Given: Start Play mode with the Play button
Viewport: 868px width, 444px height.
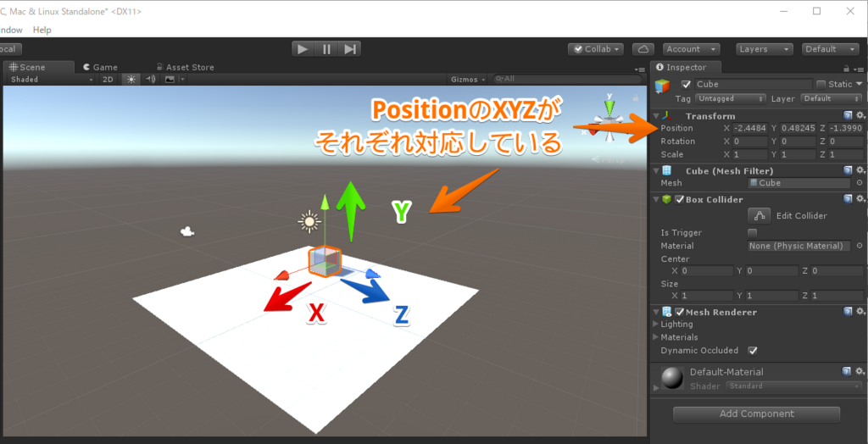Looking at the screenshot, I should pos(303,48).
